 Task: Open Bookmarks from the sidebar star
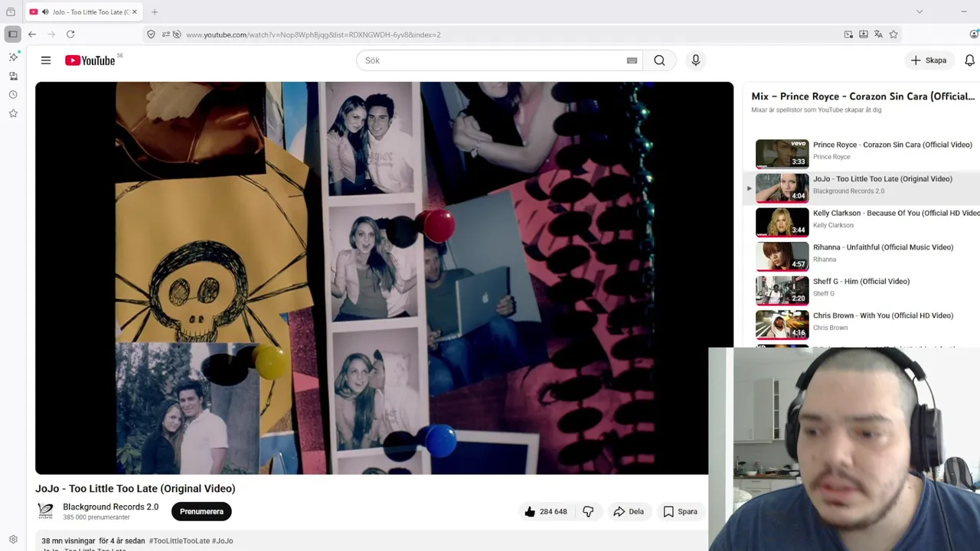[13, 113]
